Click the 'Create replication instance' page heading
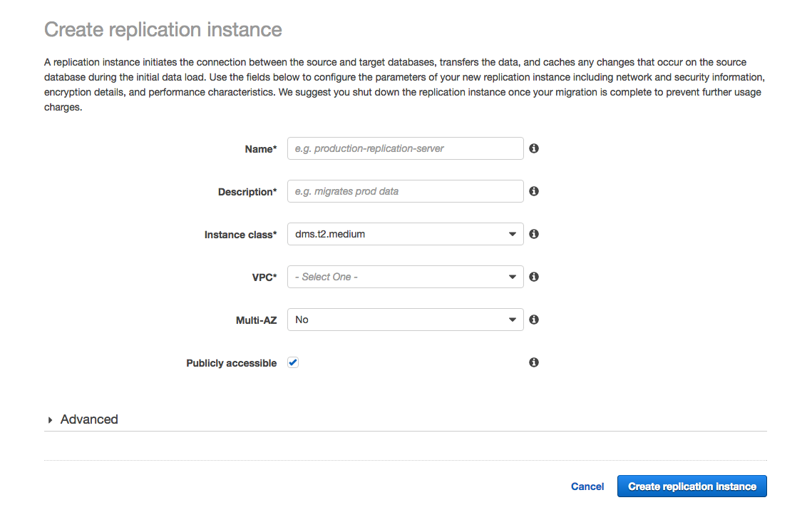Image resolution: width=812 pixels, height=515 pixels. coord(163,29)
